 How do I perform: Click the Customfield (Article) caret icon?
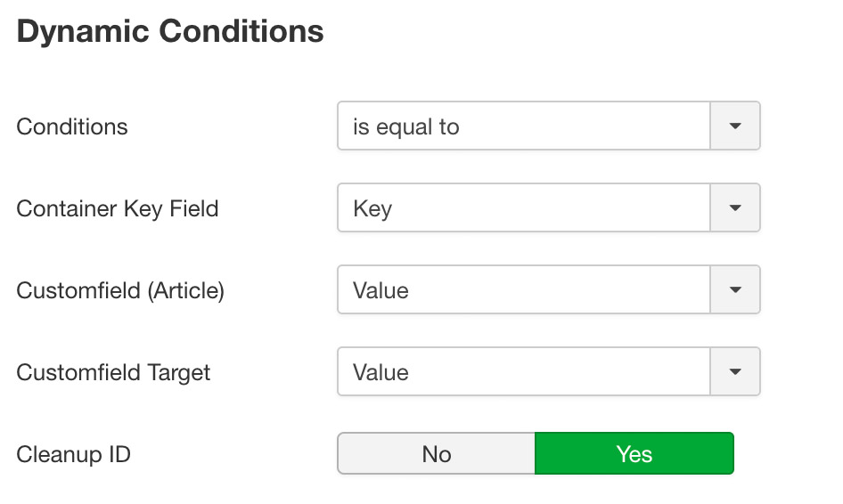tap(735, 289)
